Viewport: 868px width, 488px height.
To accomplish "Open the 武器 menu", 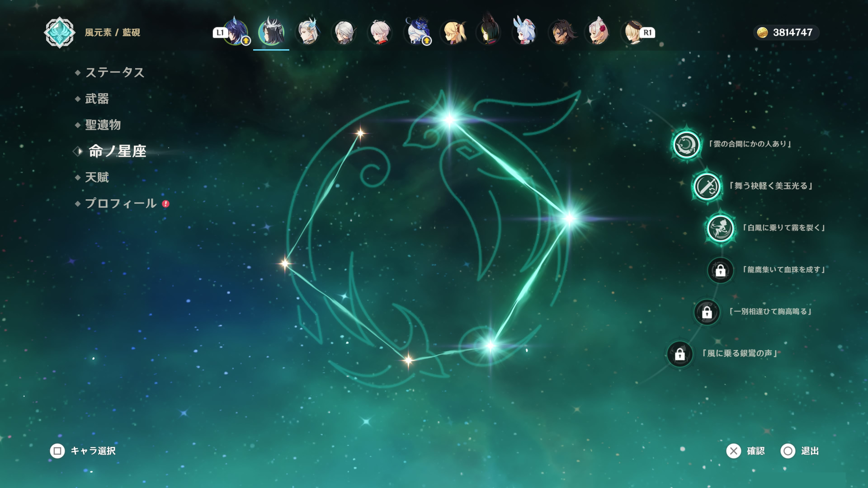I will (97, 99).
